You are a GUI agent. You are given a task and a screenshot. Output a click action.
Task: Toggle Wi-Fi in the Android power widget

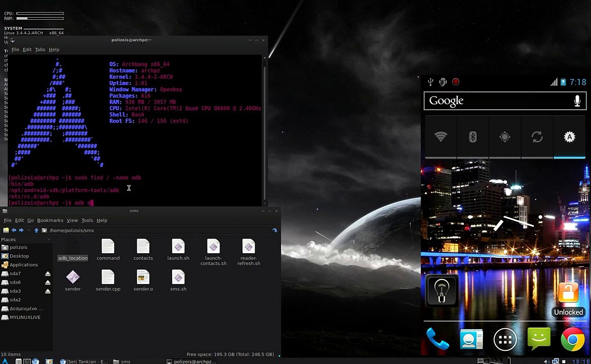click(441, 136)
